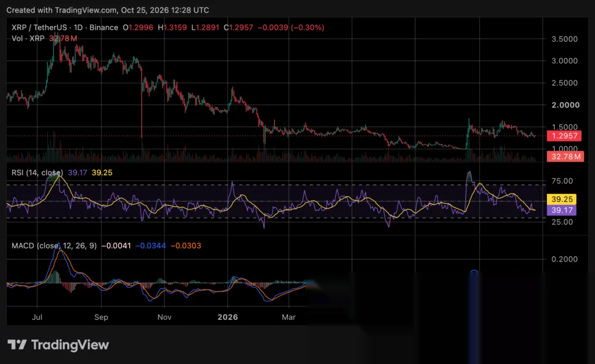Click the close price value C1.2957

(x=238, y=27)
